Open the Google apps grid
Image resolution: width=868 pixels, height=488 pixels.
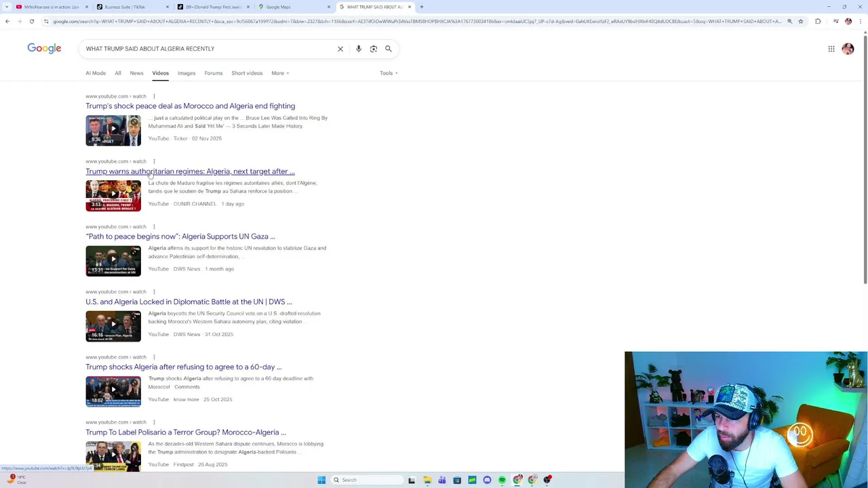click(831, 49)
